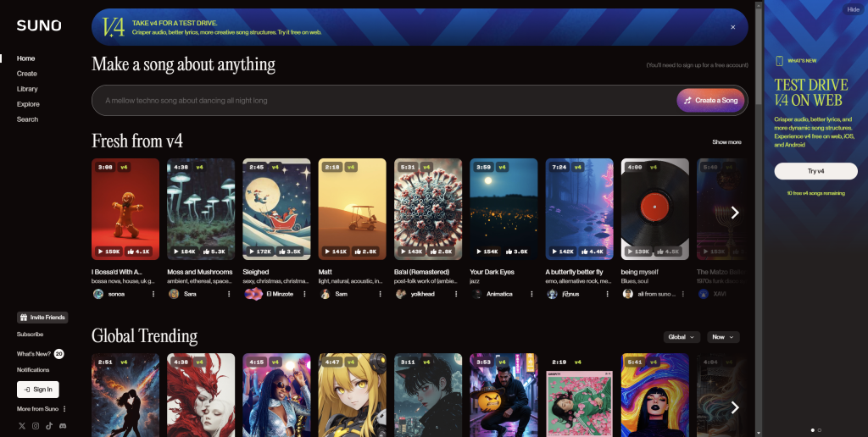The width and height of the screenshot is (868, 437).
Task: Open the Discord social link
Action: [63, 426]
